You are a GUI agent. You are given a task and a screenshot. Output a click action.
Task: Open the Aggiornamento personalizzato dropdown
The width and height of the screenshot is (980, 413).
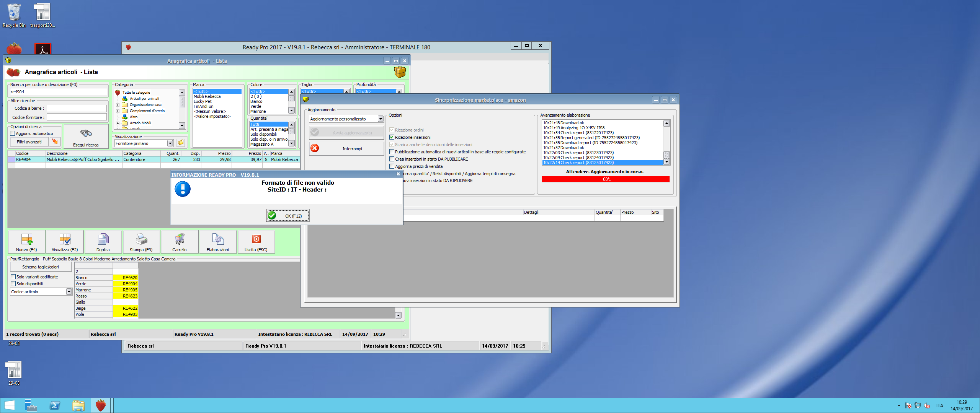click(x=381, y=119)
